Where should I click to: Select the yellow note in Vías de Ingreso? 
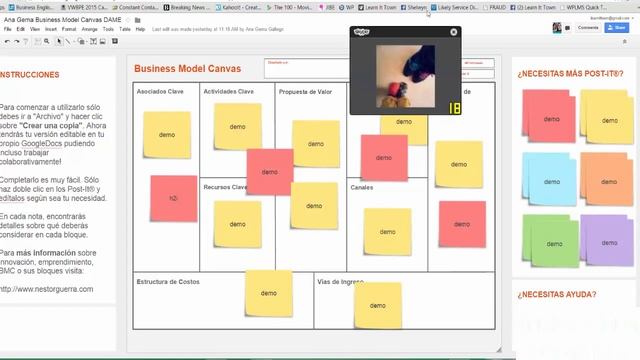point(378,305)
